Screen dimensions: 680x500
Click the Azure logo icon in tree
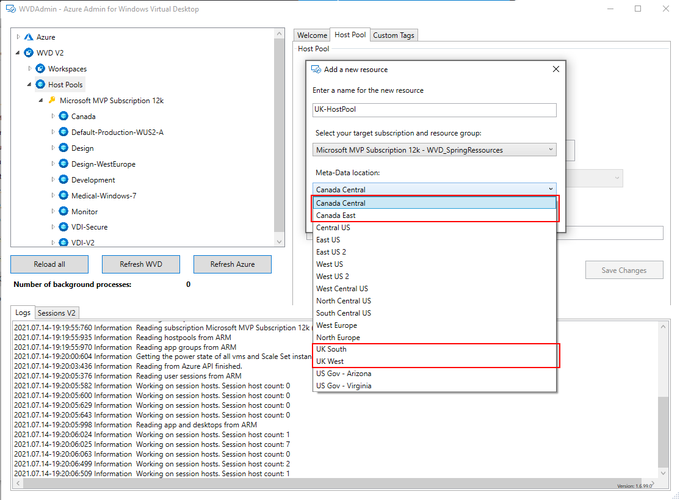point(29,37)
